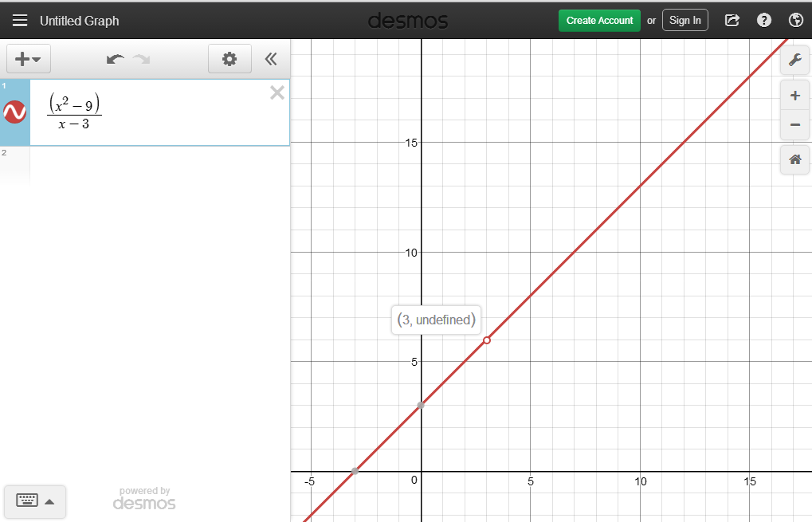Open the language globe icon
The image size is (812, 522).
[x=795, y=21]
